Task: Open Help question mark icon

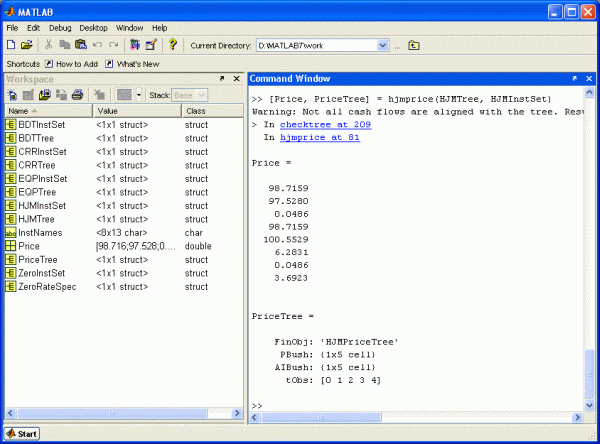Action: [173, 45]
